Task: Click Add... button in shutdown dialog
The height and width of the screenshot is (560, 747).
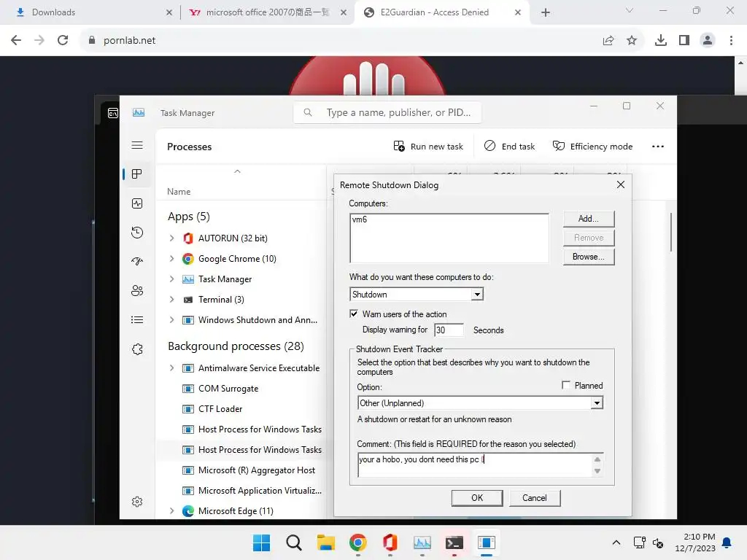Action: click(589, 219)
